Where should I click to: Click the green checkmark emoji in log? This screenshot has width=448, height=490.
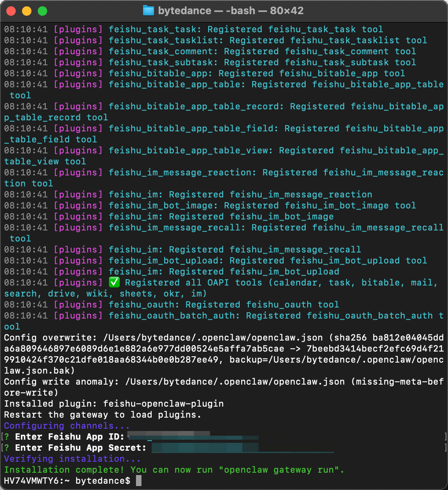[114, 282]
